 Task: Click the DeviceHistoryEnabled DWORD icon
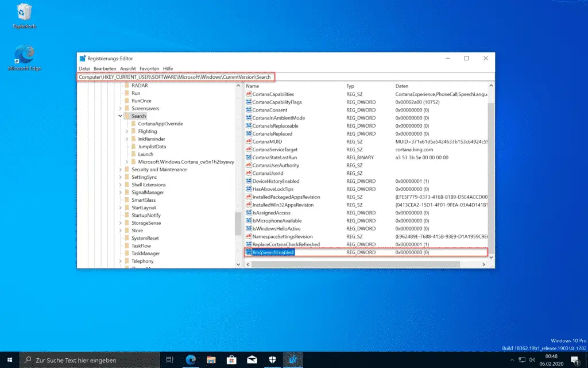[x=249, y=181]
